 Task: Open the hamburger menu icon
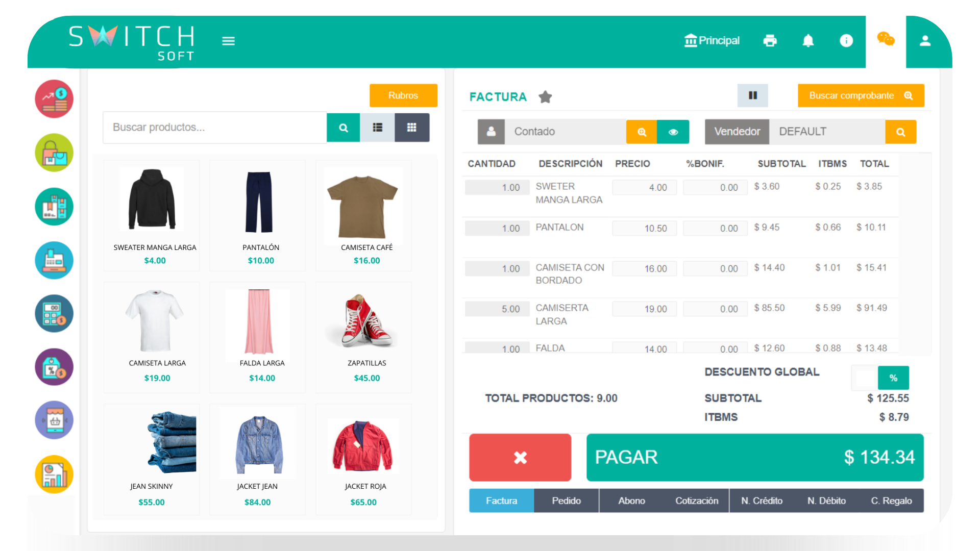click(x=228, y=41)
